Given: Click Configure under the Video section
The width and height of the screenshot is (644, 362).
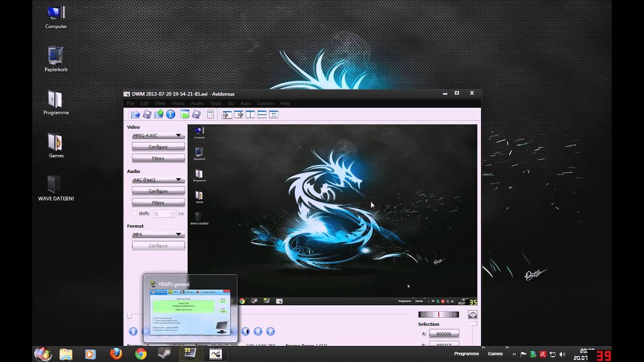Looking at the screenshot, I should click(x=158, y=147).
